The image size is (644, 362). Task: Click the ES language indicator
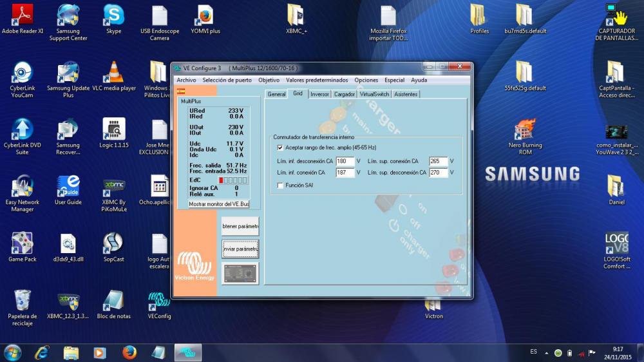coord(533,352)
